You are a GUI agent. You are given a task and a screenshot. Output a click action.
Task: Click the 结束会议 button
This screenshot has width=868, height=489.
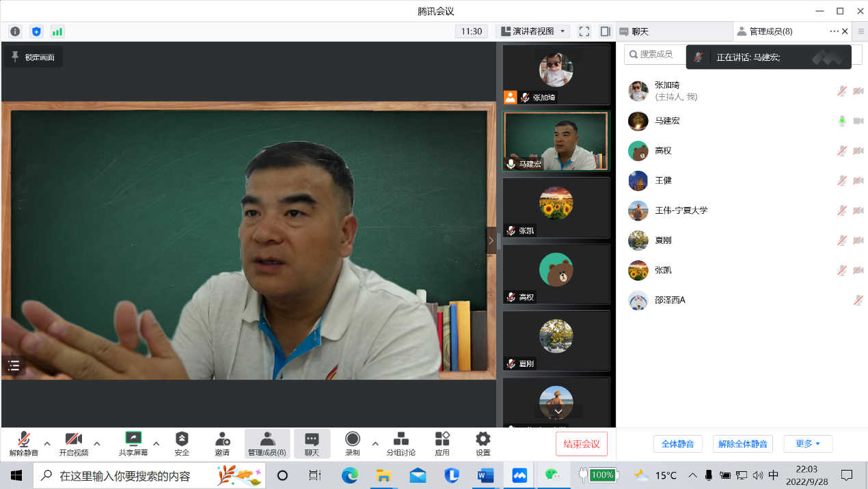pyautogui.click(x=581, y=444)
